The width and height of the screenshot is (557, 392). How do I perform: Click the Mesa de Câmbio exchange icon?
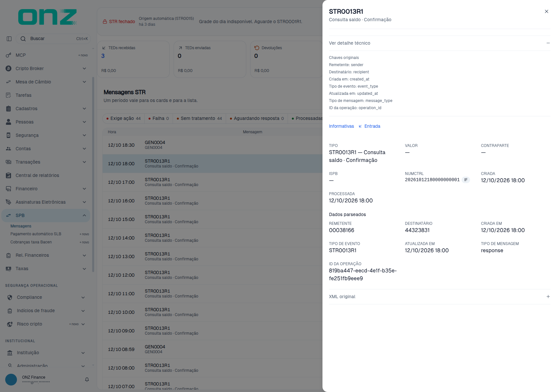(x=8, y=82)
